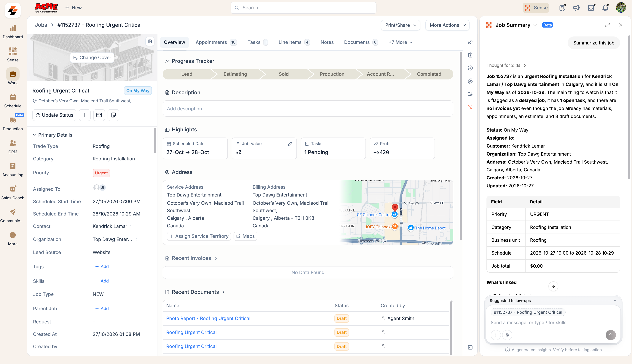Click the Update Status button
The image size is (632, 364).
click(54, 115)
